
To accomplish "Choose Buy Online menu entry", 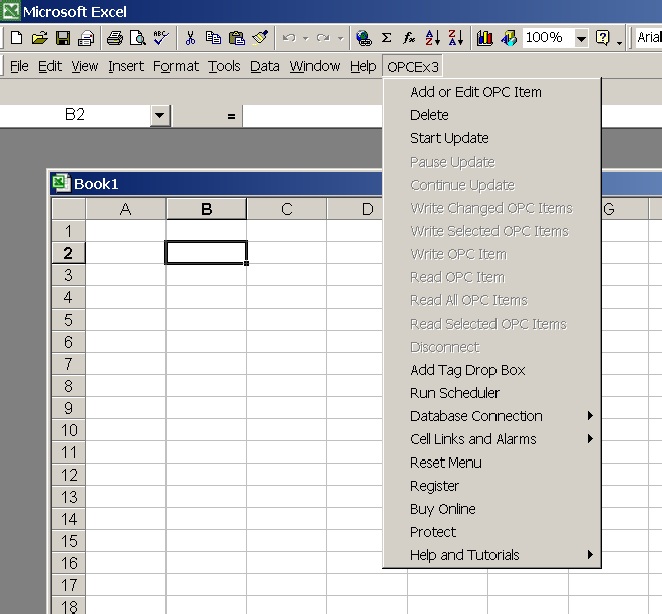I will click(492, 509).
